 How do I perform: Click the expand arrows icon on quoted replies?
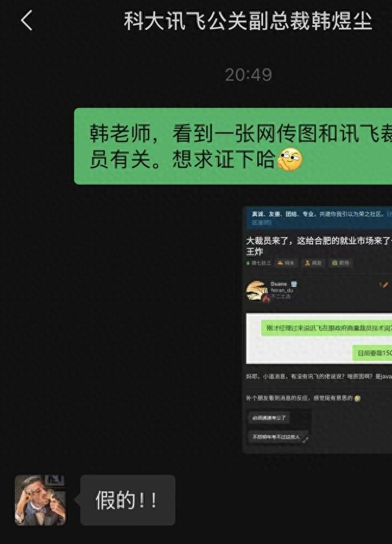coord(305,440)
